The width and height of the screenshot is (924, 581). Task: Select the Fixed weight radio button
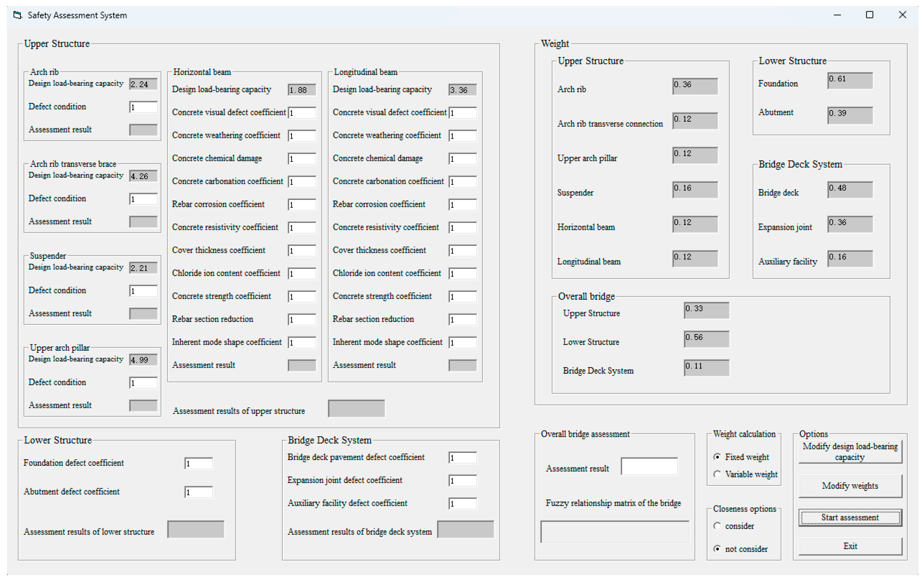click(717, 457)
